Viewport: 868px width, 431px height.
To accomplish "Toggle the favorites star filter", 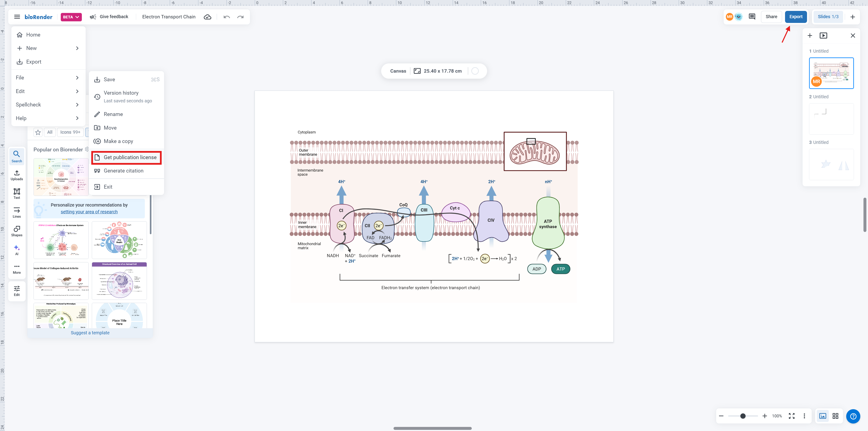I will click(38, 132).
